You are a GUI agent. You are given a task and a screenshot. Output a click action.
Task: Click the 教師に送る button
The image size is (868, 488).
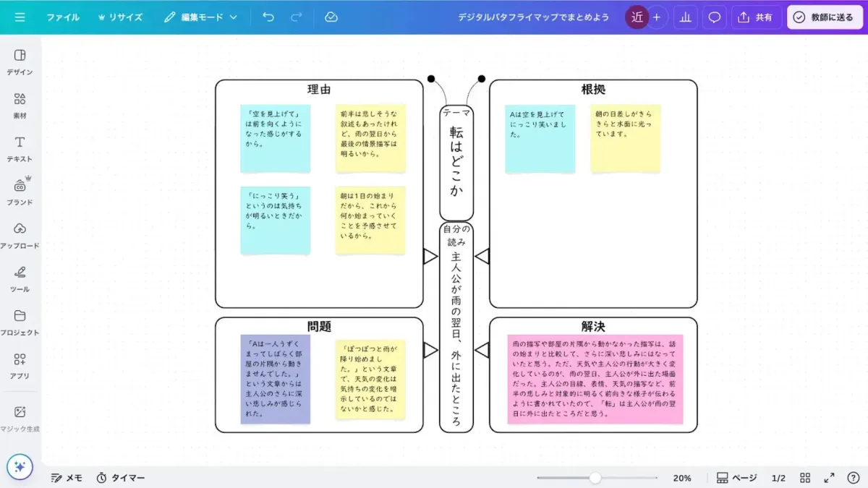click(x=825, y=17)
